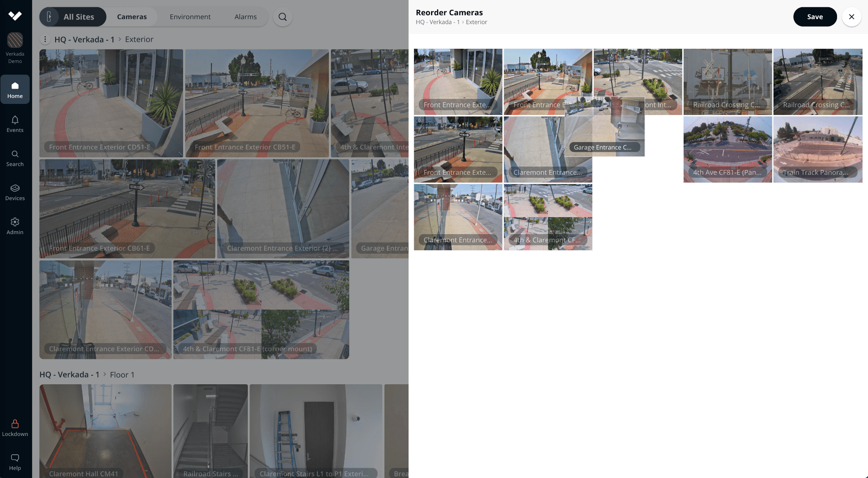Image resolution: width=868 pixels, height=478 pixels.
Task: Switch to the Alarms tab
Action: click(x=245, y=17)
